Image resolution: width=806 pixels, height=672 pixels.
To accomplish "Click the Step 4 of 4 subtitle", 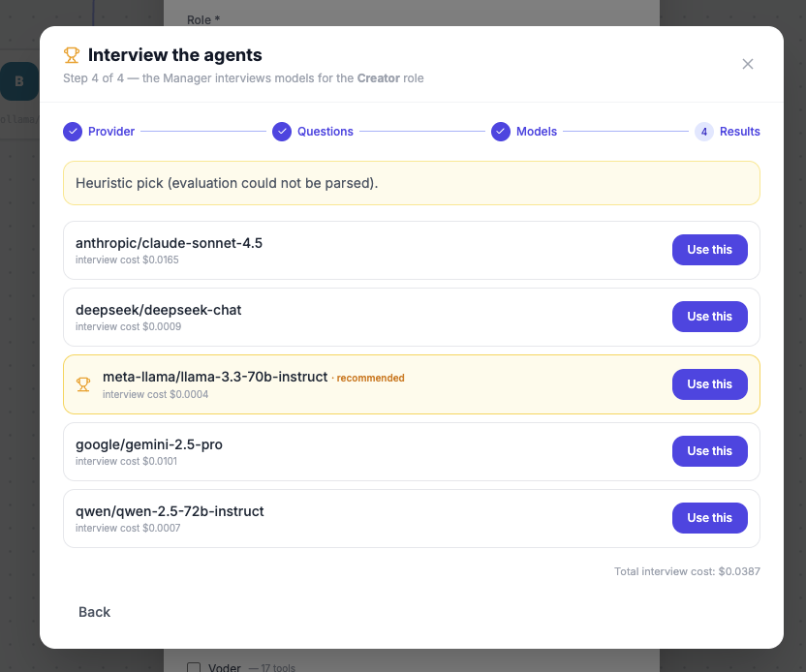I will 243,78.
